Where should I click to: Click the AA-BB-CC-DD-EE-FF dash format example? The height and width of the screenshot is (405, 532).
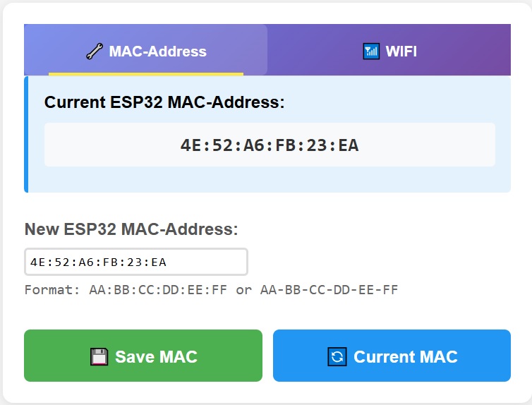pyautogui.click(x=330, y=290)
